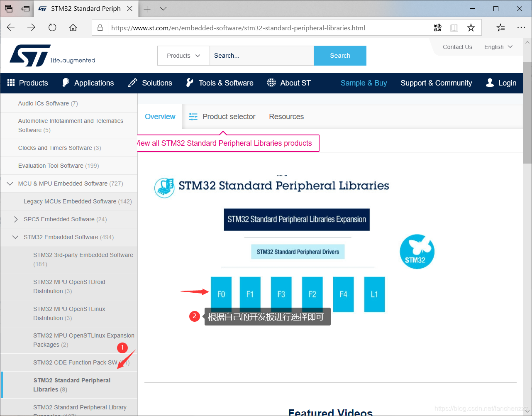Viewport: 532px width, 416px height.
Task: Select the F1 series block
Action: 250,294
